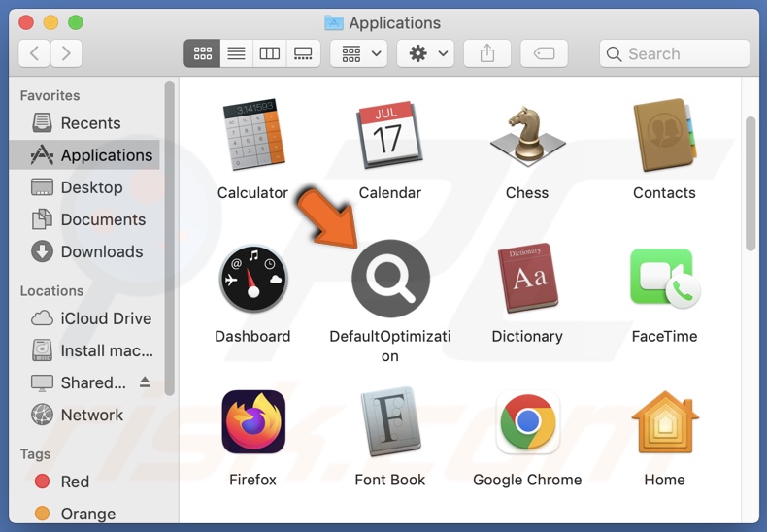The image size is (767, 532).
Task: Zoom the Finder window with green button
Action: [76, 22]
